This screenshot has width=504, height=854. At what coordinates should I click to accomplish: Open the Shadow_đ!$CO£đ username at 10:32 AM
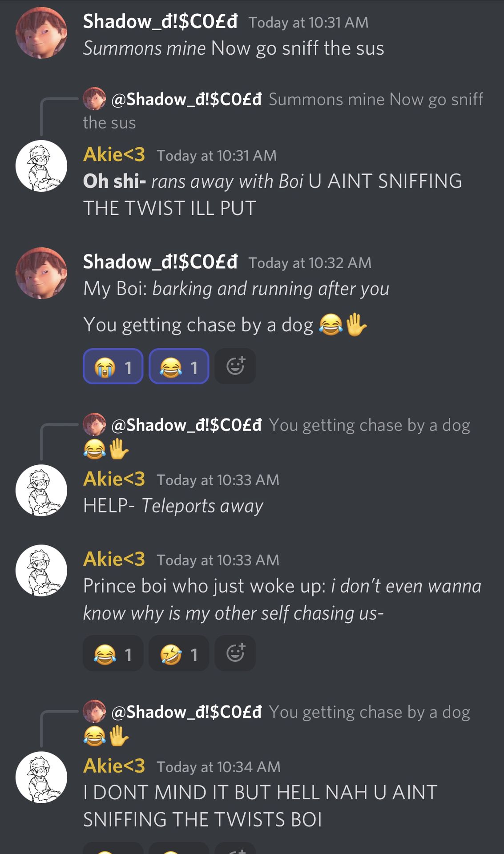click(160, 262)
